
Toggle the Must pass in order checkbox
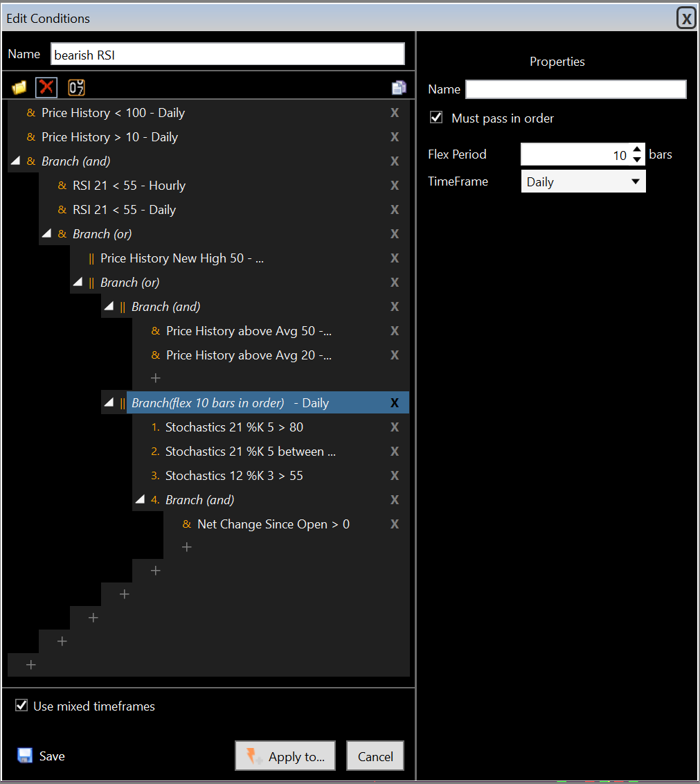coord(436,118)
